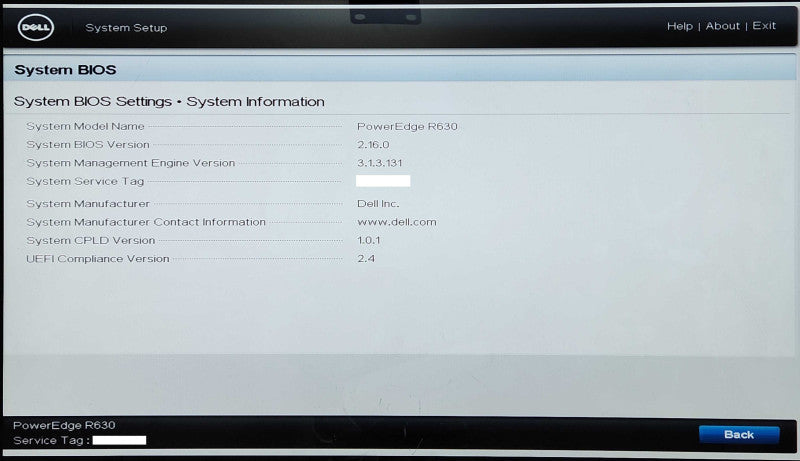The height and width of the screenshot is (461, 800).
Task: Click engine version value 3.1.3.131
Action: pos(380,163)
